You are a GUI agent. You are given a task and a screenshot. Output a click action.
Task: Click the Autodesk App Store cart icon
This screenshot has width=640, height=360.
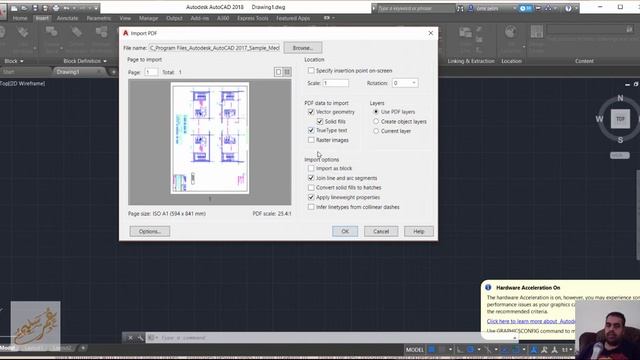point(538,8)
